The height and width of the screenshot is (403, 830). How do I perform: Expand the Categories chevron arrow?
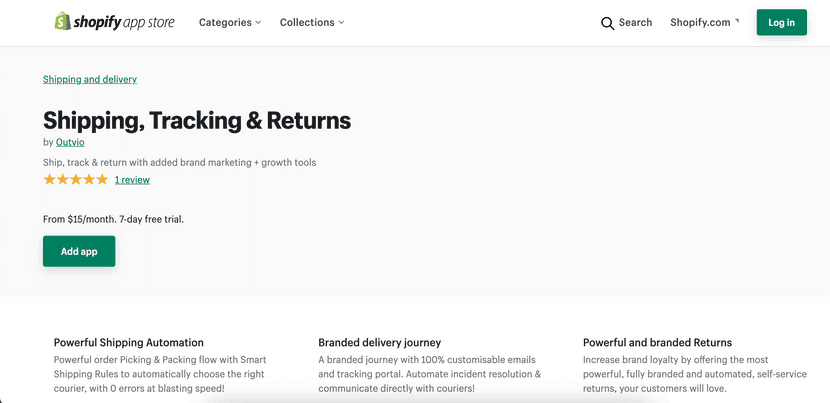(258, 23)
